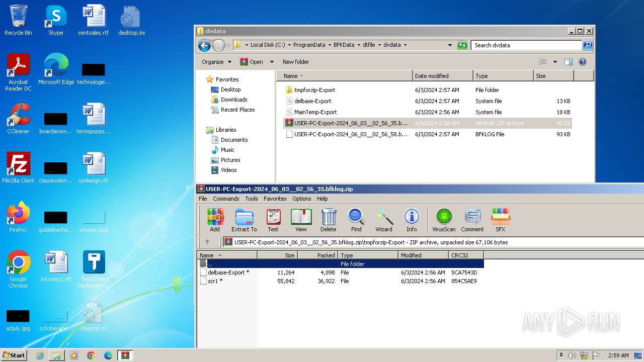
Task: Toggle the Explorer preview pane
Action: (569, 62)
